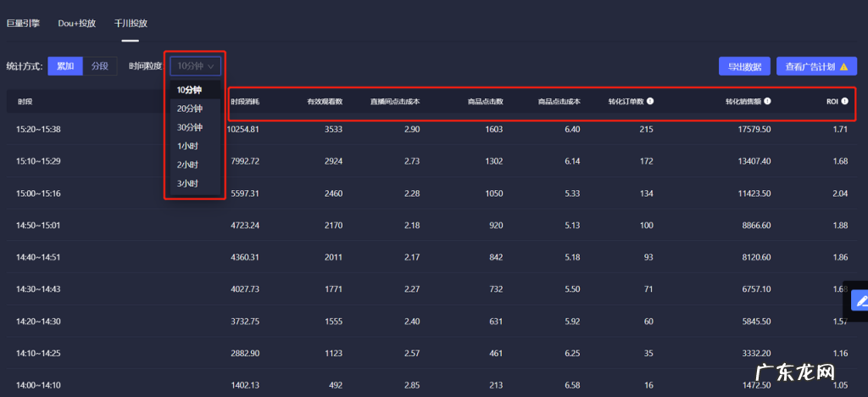Select the 2小时 option
Viewport: 868px width, 397px height.
[187, 165]
